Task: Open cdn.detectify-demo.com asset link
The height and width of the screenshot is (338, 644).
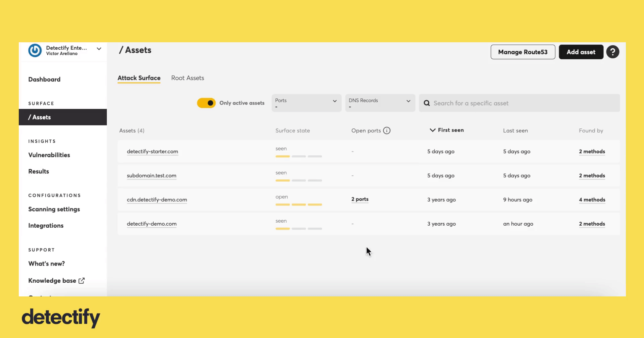Action: (157, 200)
